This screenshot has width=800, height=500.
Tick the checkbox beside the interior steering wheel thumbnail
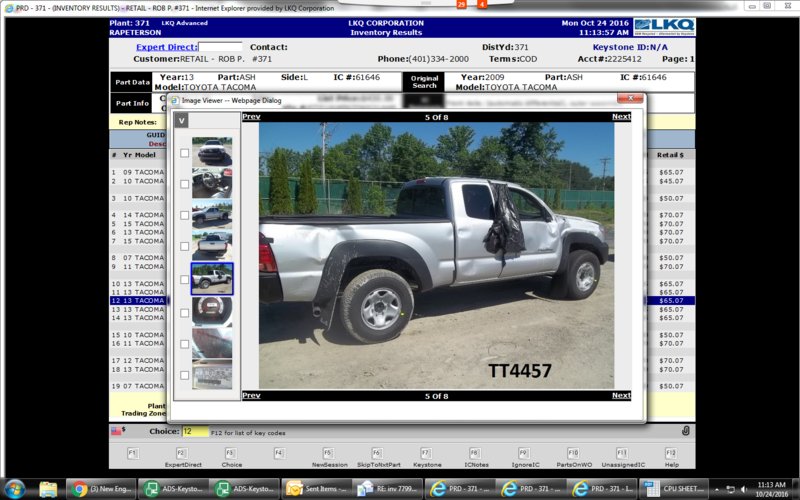click(x=185, y=184)
